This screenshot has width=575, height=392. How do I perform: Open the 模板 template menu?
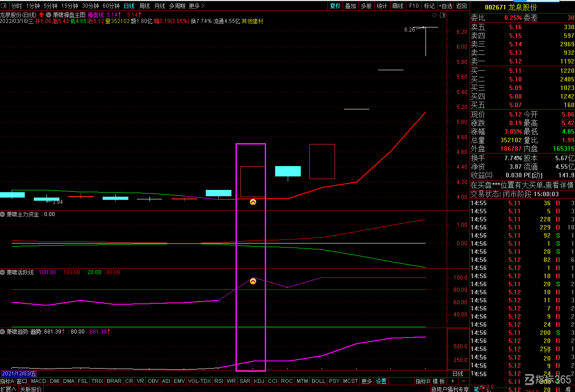coord(439,381)
